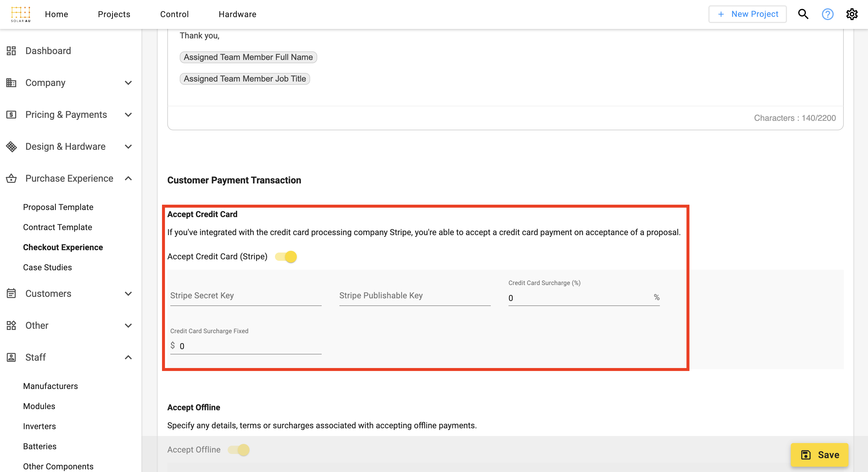Toggle Accept Credit Card (Stripe) switch
The width and height of the screenshot is (868, 472).
coord(286,257)
